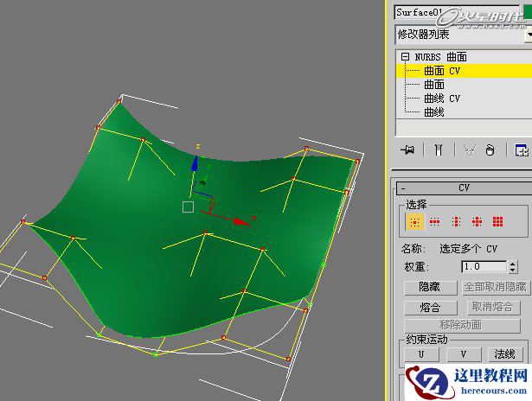This screenshot has width=532, height=401.
Task: Click the 全部取消隐藏 button
Action: 495,288
